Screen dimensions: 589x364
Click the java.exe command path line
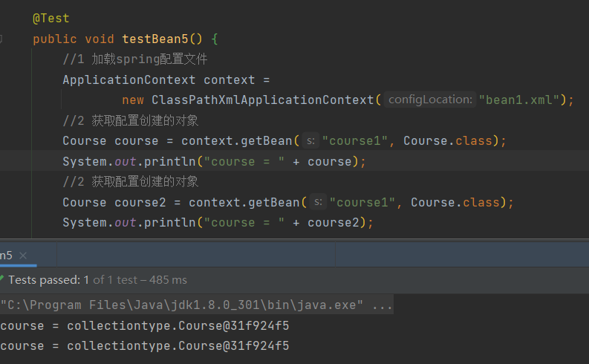(x=186, y=305)
